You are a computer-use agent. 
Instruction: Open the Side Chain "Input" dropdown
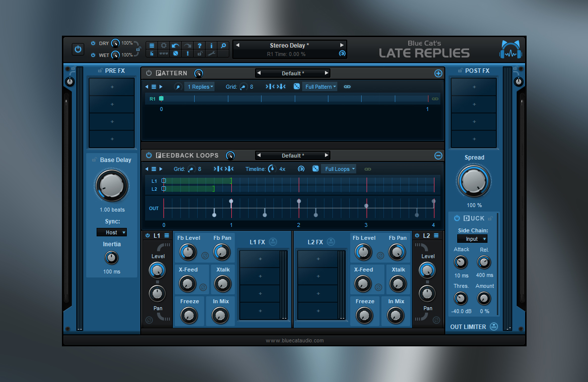pyautogui.click(x=473, y=239)
